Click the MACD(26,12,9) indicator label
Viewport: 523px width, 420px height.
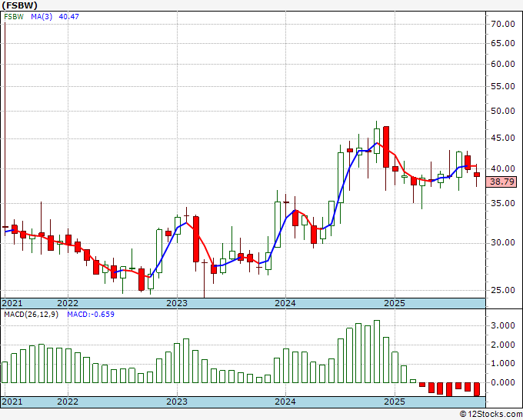coord(32,315)
